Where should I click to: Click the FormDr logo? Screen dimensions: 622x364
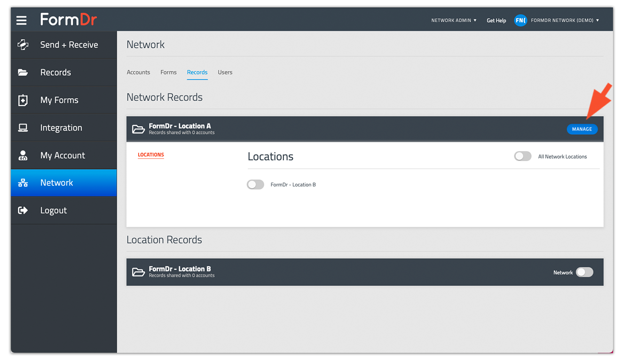click(69, 20)
